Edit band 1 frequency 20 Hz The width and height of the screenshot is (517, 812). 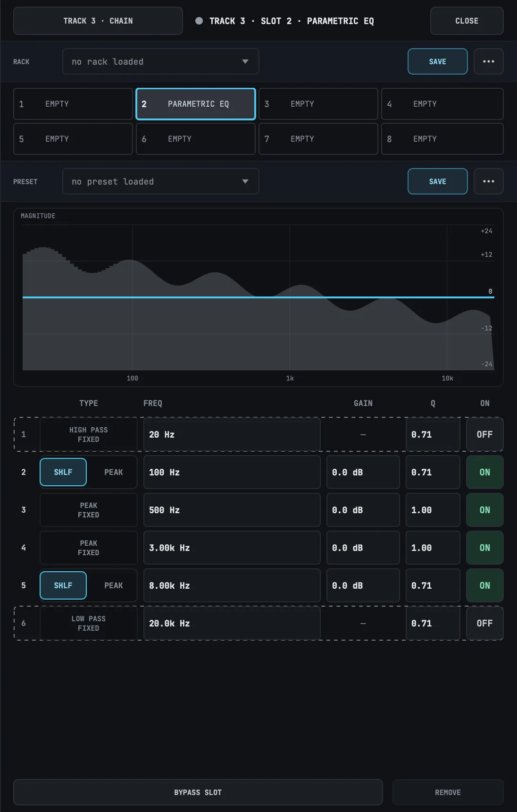[x=232, y=434]
